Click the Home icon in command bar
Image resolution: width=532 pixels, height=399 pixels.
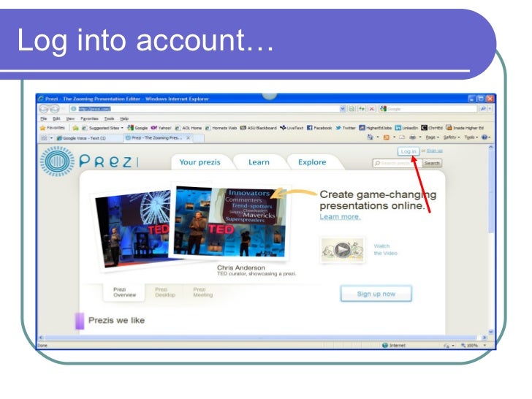[370, 137]
